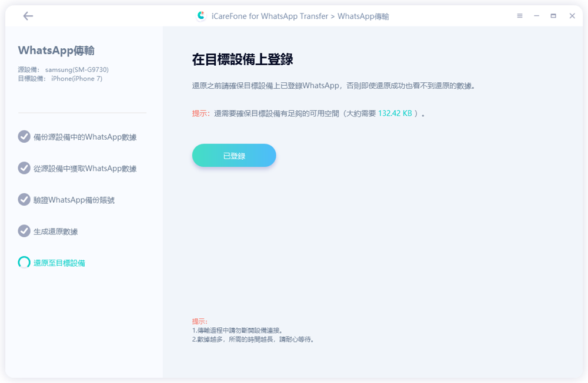Viewport: 588px width, 383px height.
Task: Open the hamburger menu in title bar
Action: click(x=520, y=16)
